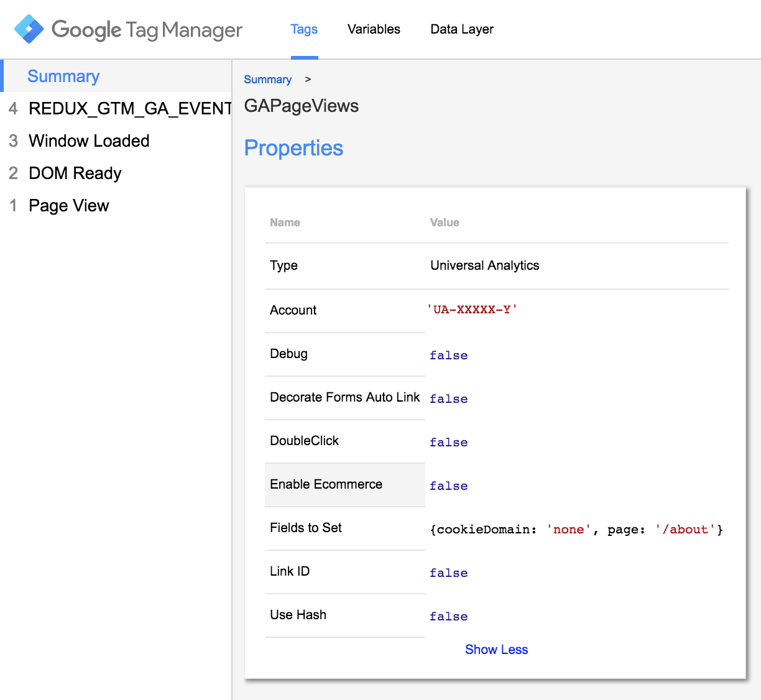Click false value for Decorate Forms Auto Link
This screenshot has width=761, height=700.
[x=448, y=399]
